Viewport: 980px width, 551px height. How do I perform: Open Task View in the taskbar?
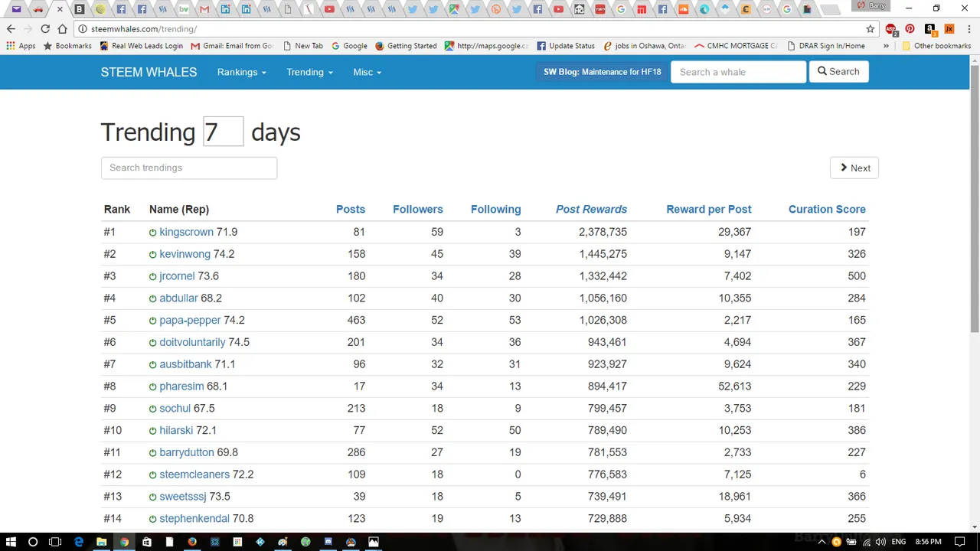(55, 542)
